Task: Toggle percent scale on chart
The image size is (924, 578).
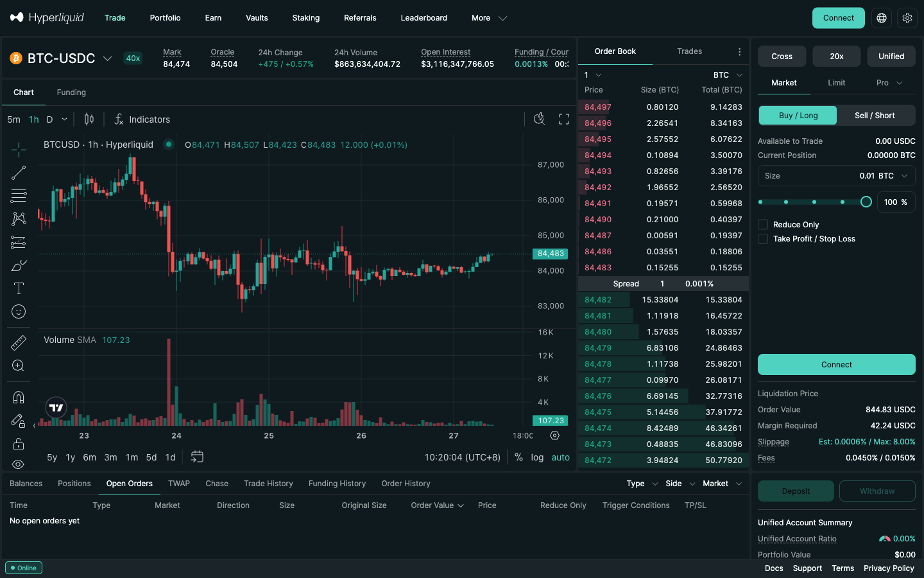Action: click(518, 457)
